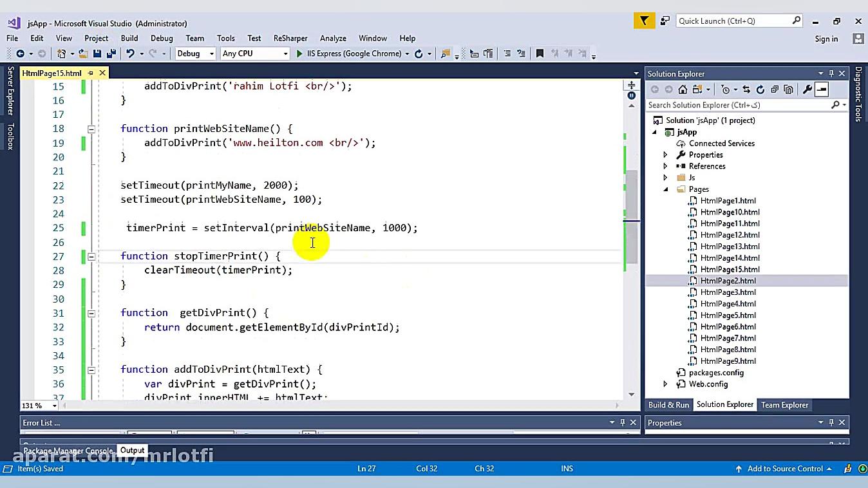Open the Diagnostic Tools side tab

[x=858, y=93]
